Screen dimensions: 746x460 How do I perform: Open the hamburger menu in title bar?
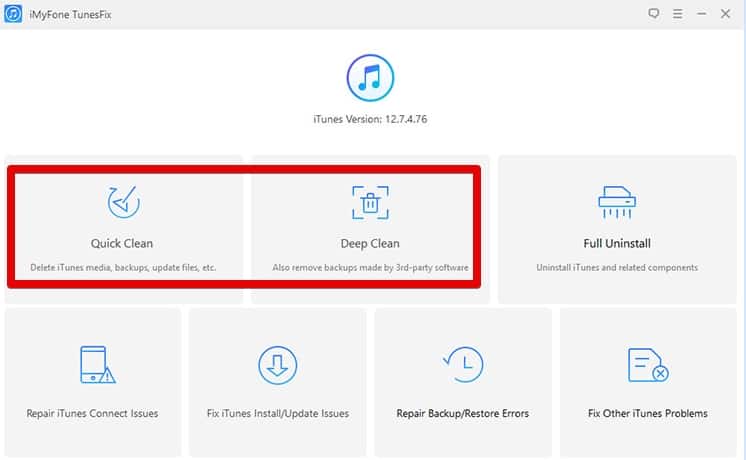[677, 14]
